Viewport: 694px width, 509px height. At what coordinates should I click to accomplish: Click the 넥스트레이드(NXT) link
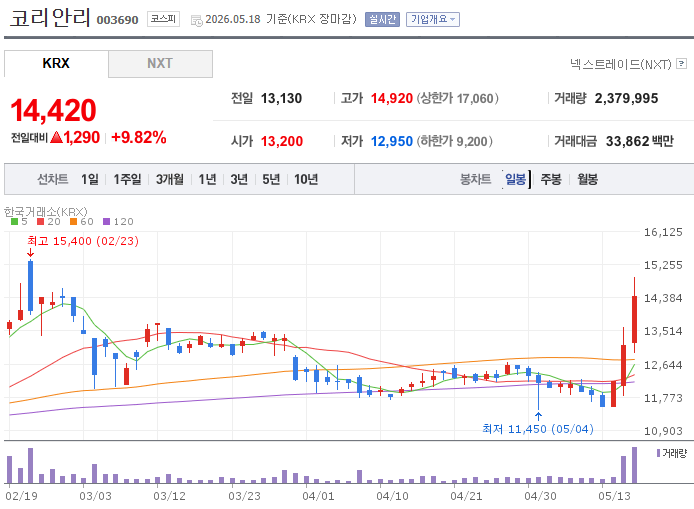click(x=621, y=64)
